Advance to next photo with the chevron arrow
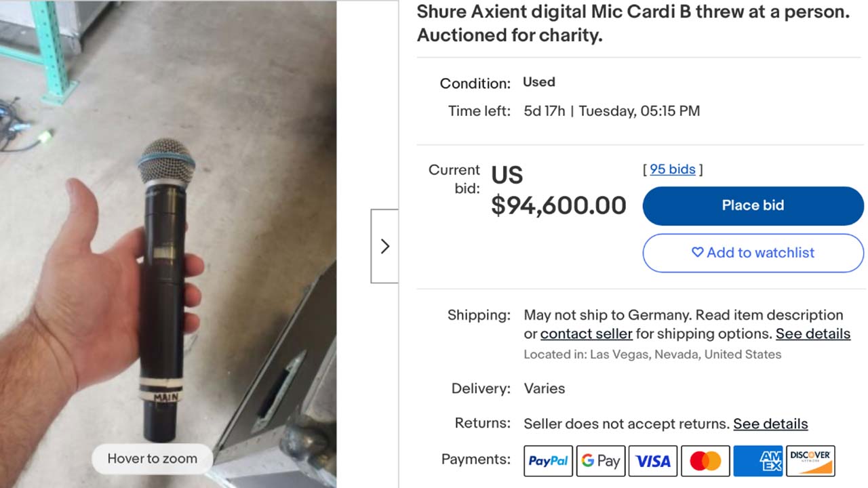868x488 pixels. coord(384,246)
